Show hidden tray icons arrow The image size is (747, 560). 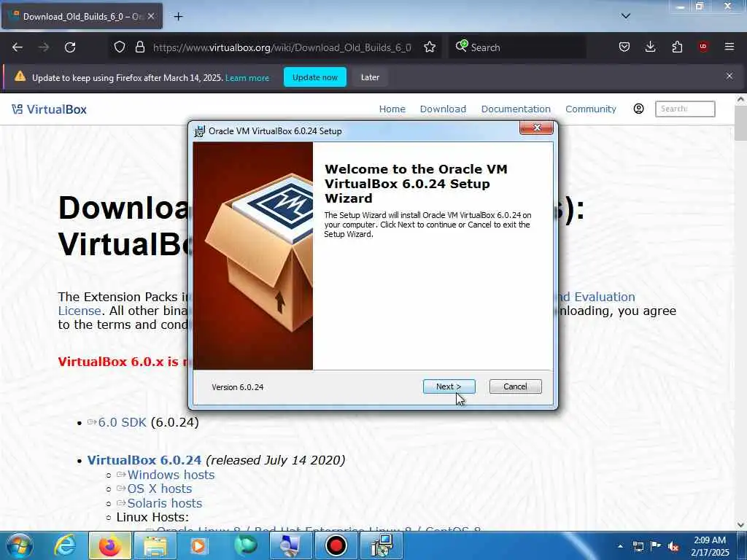point(620,546)
